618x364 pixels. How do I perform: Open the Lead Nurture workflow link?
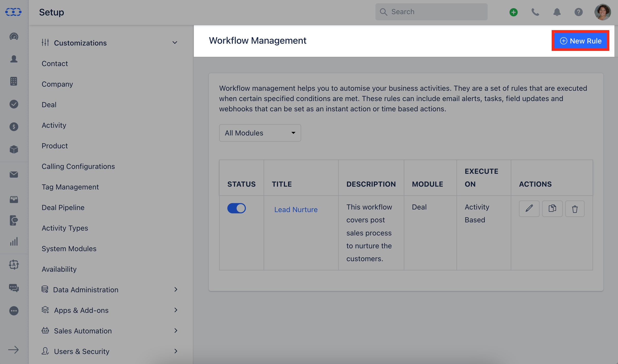coord(296,210)
